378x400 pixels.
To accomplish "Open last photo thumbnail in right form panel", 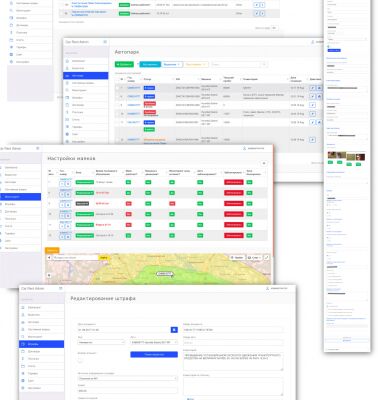I will [x=360, y=157].
